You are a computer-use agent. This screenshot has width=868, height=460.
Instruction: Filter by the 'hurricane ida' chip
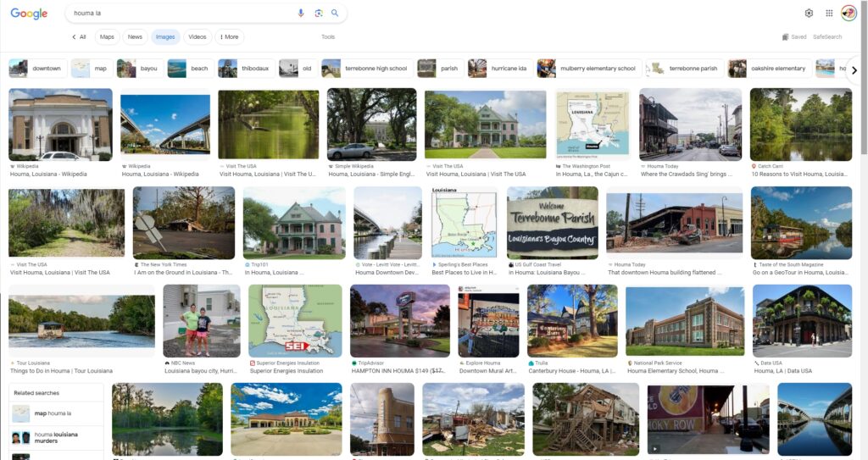[500, 69]
